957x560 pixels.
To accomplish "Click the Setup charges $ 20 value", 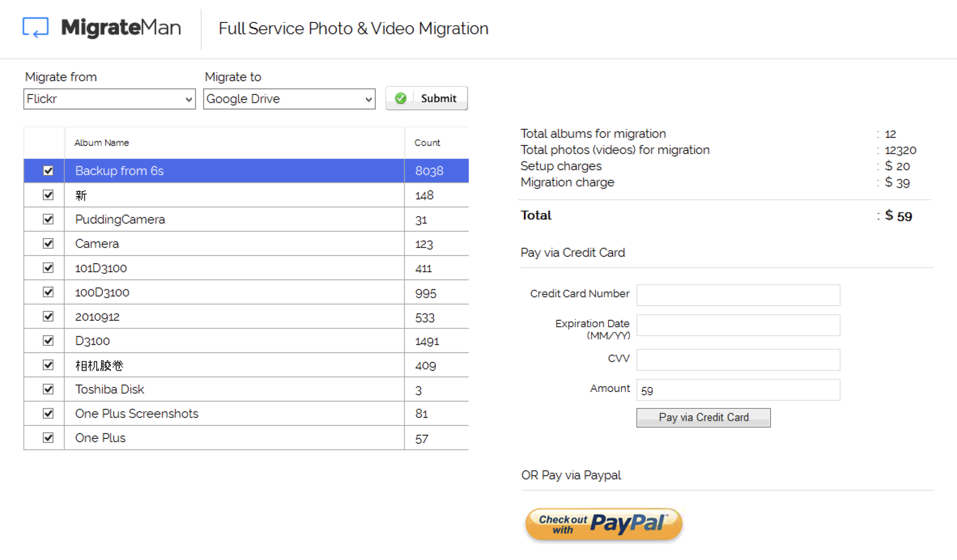I will 897,166.
